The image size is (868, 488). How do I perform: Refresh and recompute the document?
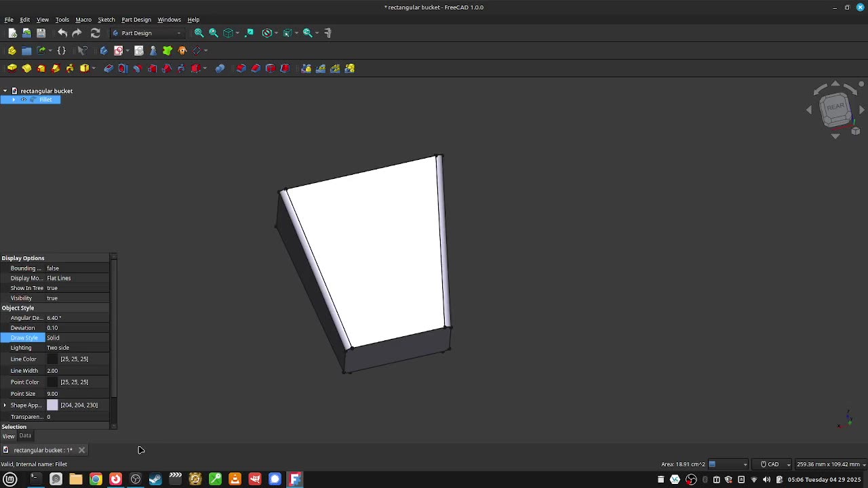(96, 33)
